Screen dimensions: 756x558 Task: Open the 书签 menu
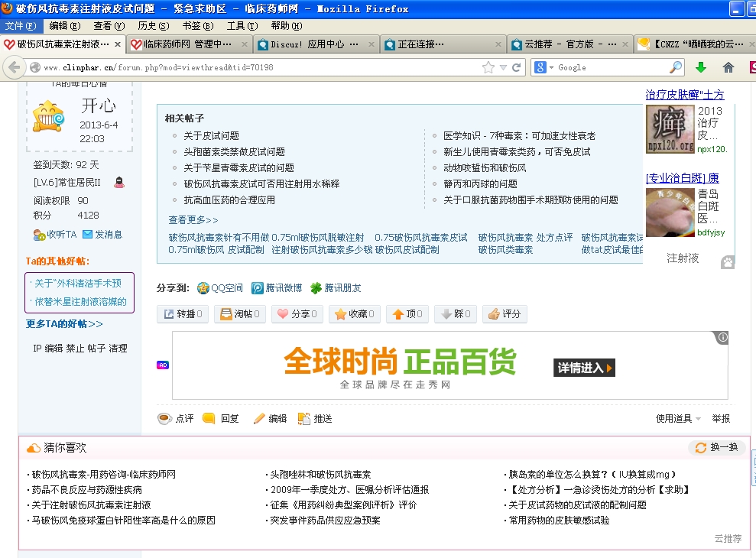click(x=198, y=25)
